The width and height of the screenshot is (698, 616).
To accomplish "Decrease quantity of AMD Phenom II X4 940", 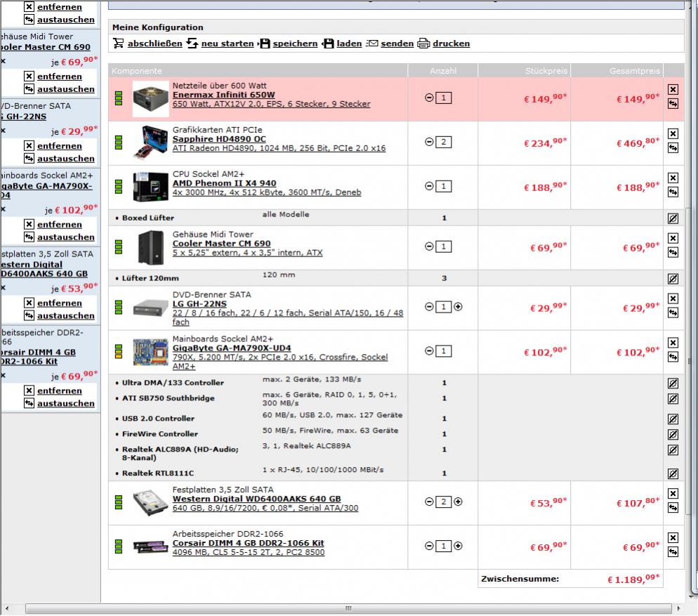I will click(x=429, y=185).
